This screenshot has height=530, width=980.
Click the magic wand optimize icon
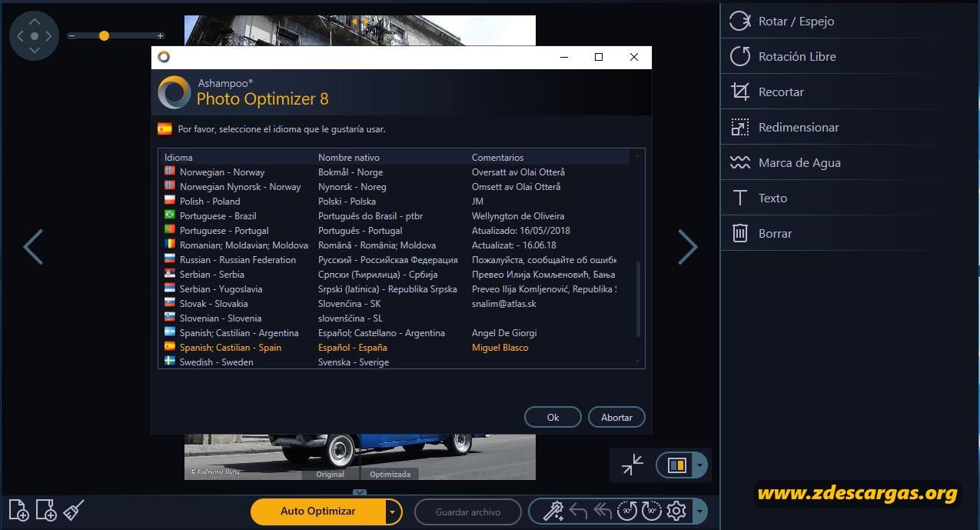(x=553, y=511)
